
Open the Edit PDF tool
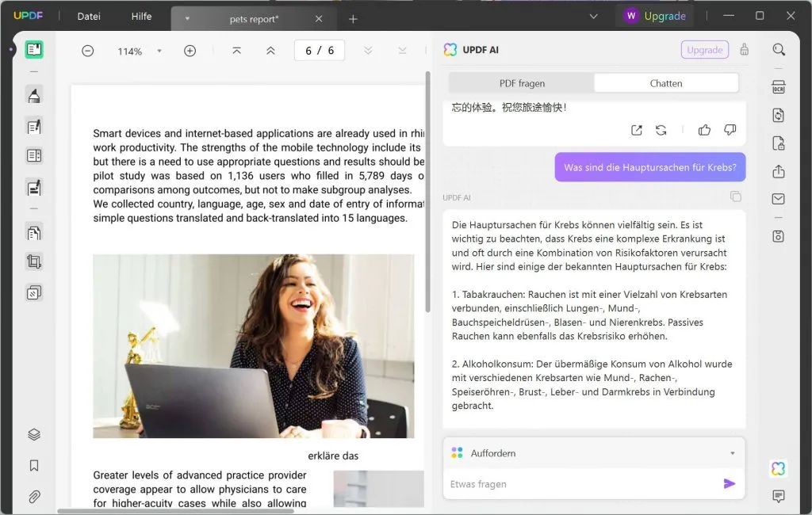(33, 125)
